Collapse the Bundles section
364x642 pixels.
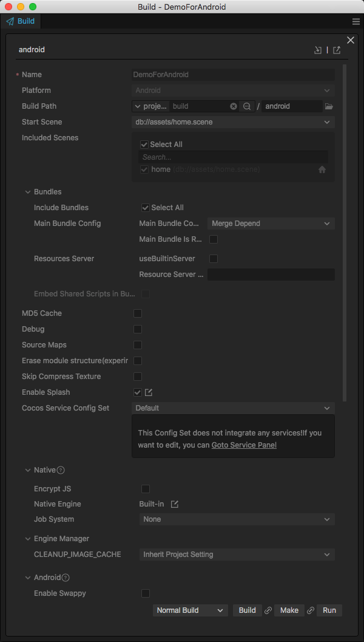[x=28, y=192]
